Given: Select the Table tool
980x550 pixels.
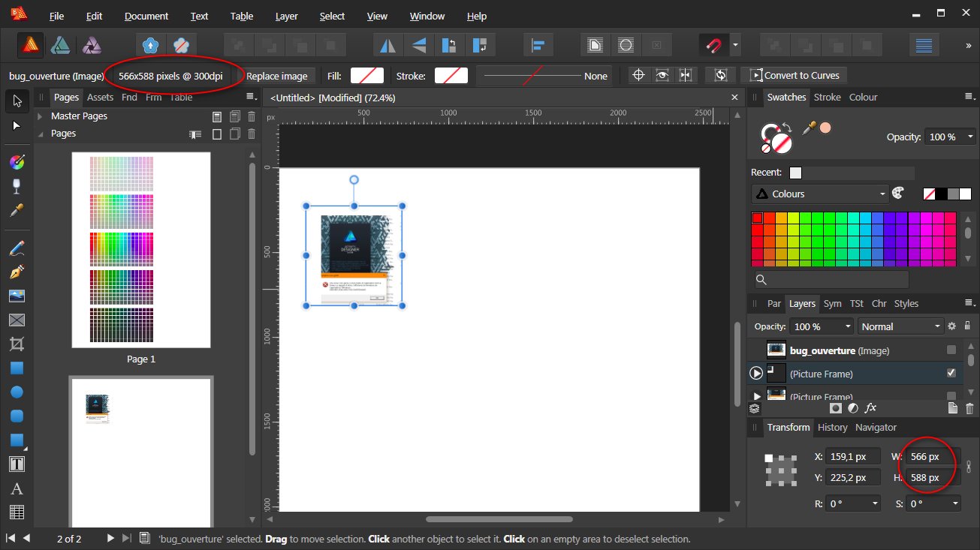Looking at the screenshot, I should coord(17,512).
